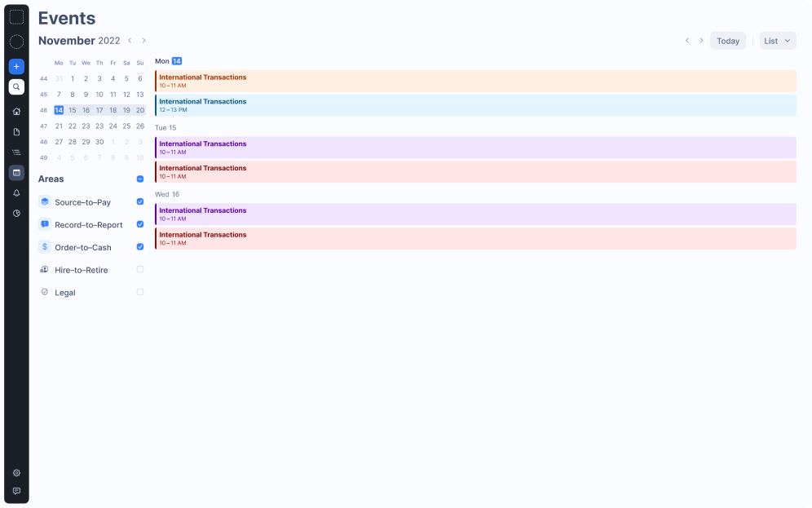This screenshot has width=812, height=508.
Task: Enable the Legal area checkbox
Action: pyautogui.click(x=139, y=291)
